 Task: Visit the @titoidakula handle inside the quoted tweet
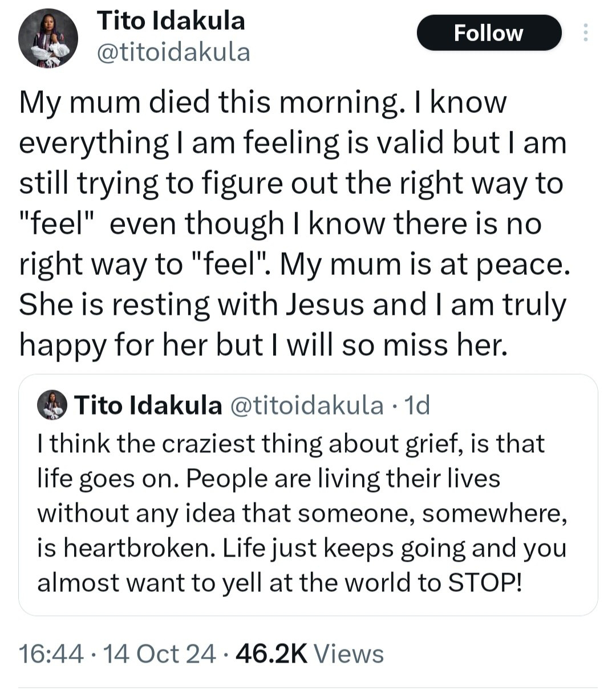coord(307,405)
